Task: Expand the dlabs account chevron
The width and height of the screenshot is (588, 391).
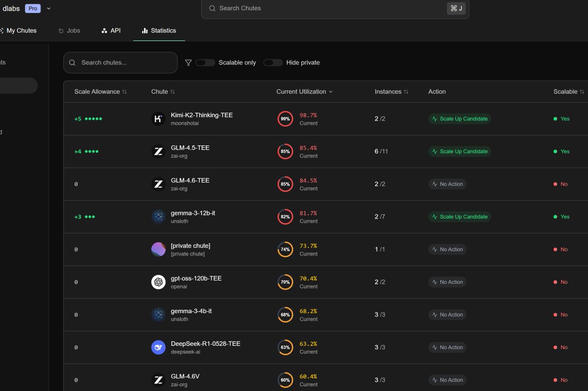Action: click(49, 8)
